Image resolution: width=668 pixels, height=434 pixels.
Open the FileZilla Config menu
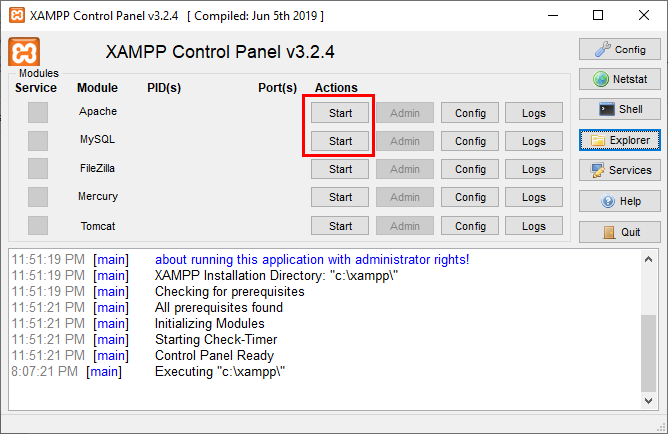470,169
